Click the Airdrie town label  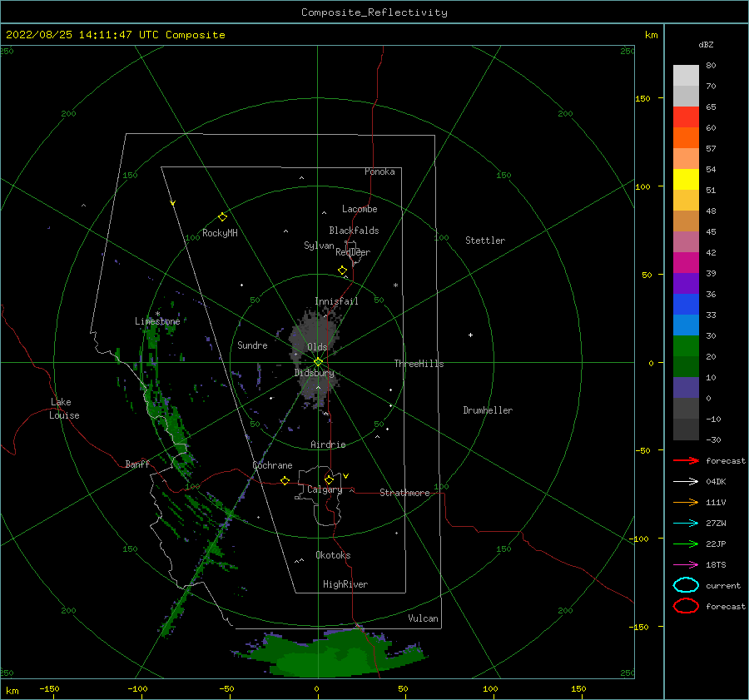point(328,444)
